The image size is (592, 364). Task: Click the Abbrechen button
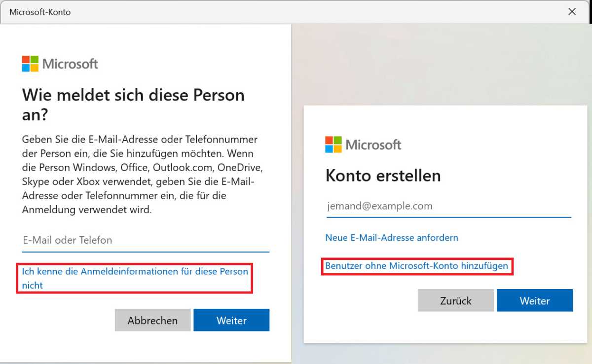153,320
